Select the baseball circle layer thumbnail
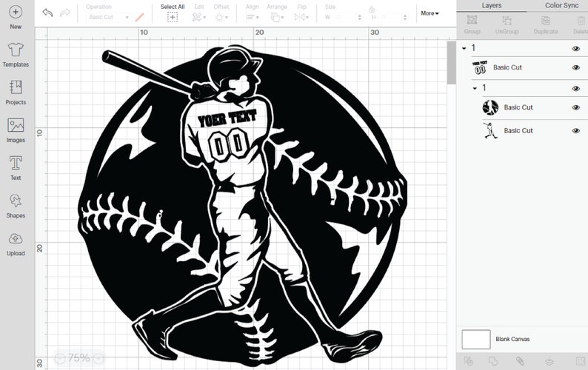588x370 pixels. [490, 107]
